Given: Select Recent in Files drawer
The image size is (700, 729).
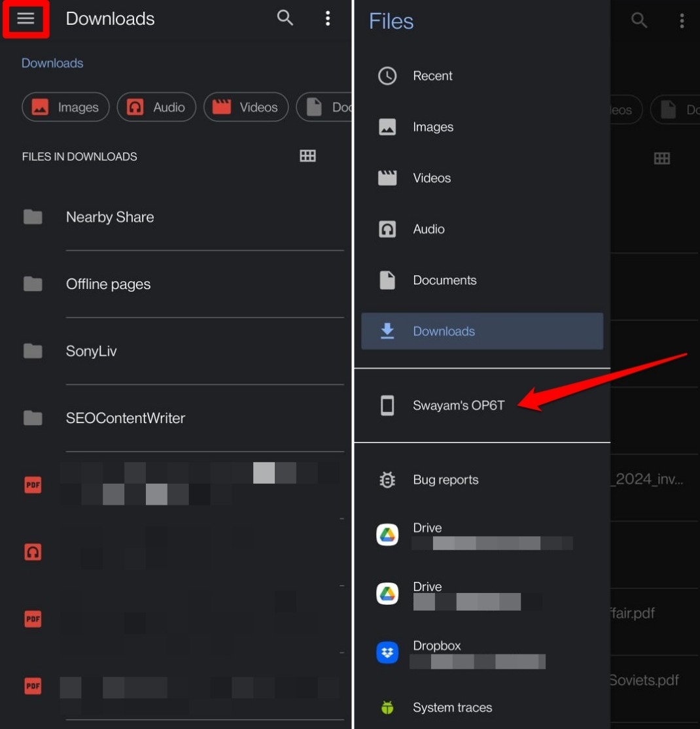Looking at the screenshot, I should click(482, 76).
